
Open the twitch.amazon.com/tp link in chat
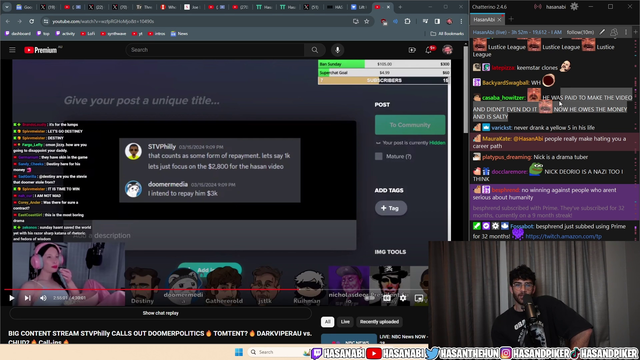point(563,236)
